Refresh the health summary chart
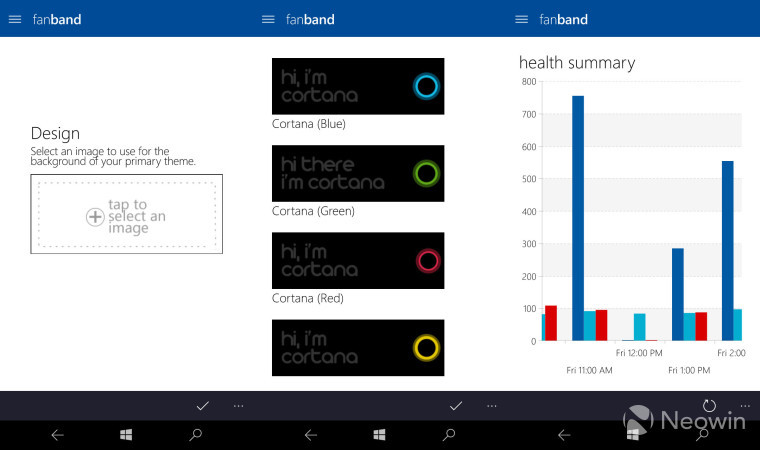Screen dimensions: 760x450 point(709,405)
